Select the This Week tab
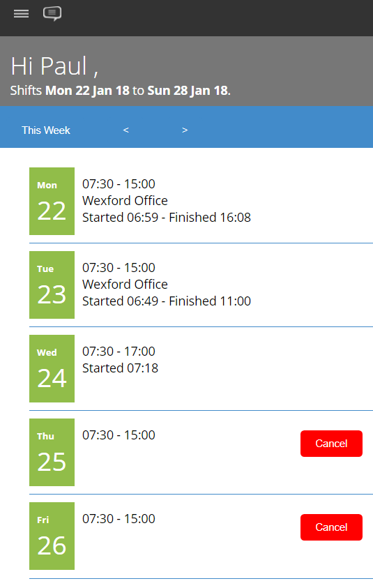373x588 pixels. pyautogui.click(x=46, y=130)
